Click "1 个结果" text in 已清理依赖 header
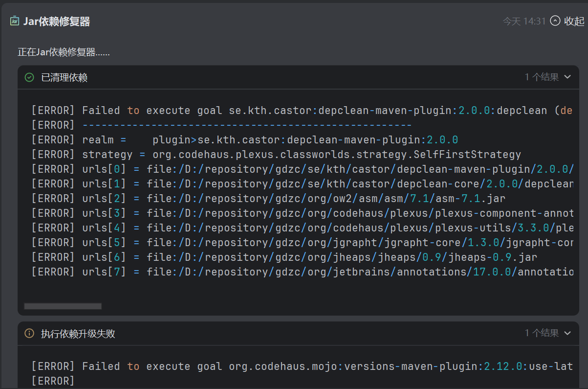 pos(542,77)
